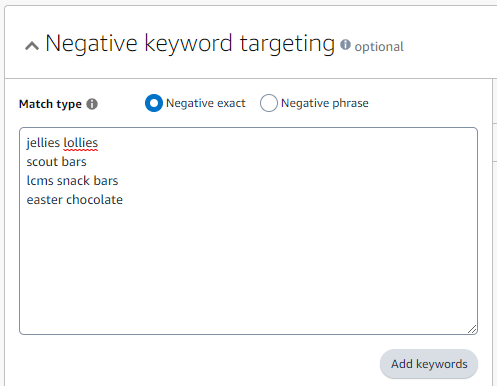This screenshot has width=497, height=386.
Task: Choose the Negative phrase radio button
Action: [x=269, y=103]
